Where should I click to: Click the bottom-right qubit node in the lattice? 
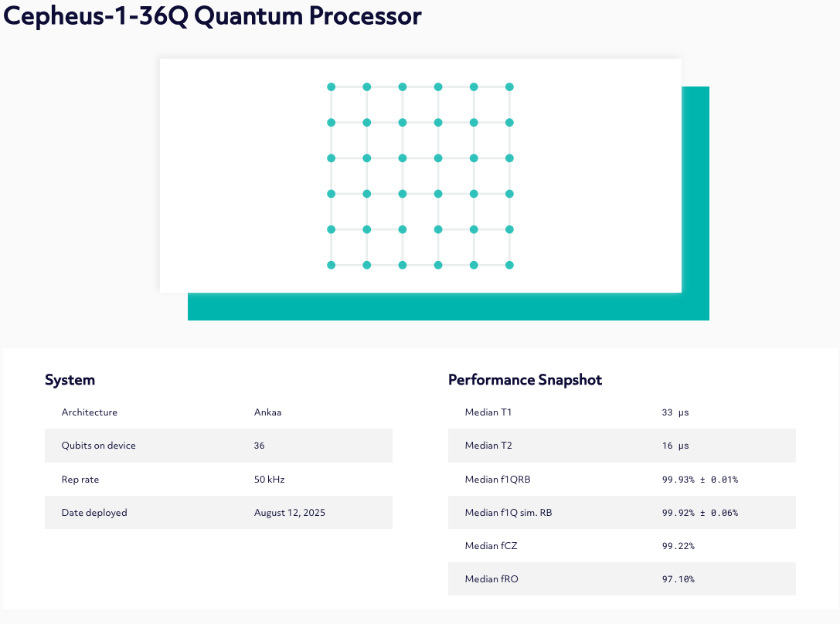click(509, 265)
